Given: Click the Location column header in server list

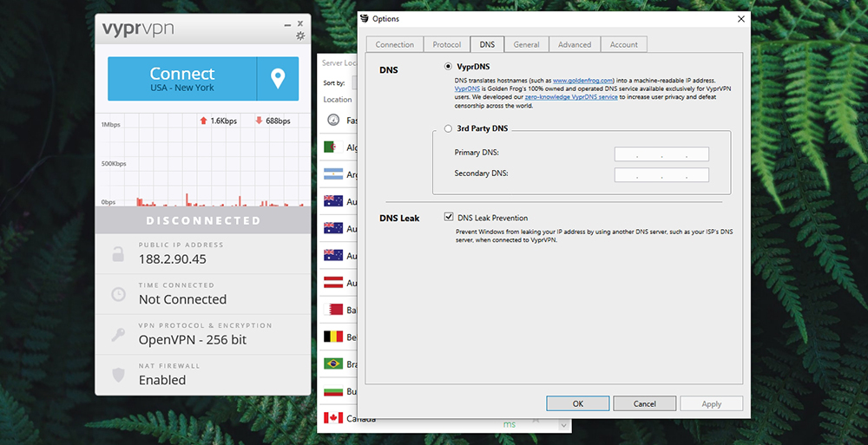Looking at the screenshot, I should click(x=338, y=100).
